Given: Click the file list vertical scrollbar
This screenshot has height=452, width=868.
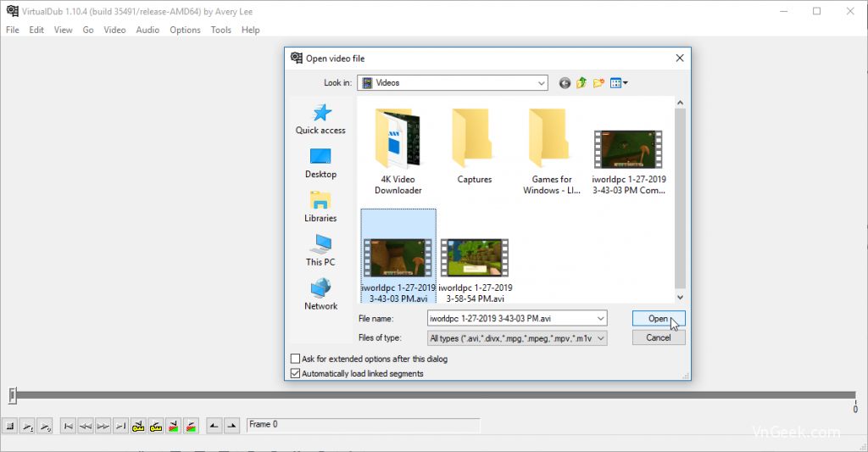Looking at the screenshot, I should click(681, 198).
